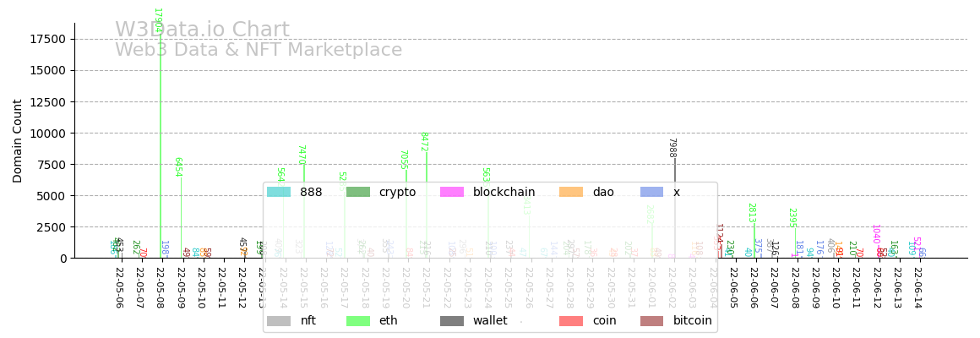Click the magenta blockchain legend swatch
Image resolution: width=980 pixels, height=338 pixels.
[x=452, y=193]
